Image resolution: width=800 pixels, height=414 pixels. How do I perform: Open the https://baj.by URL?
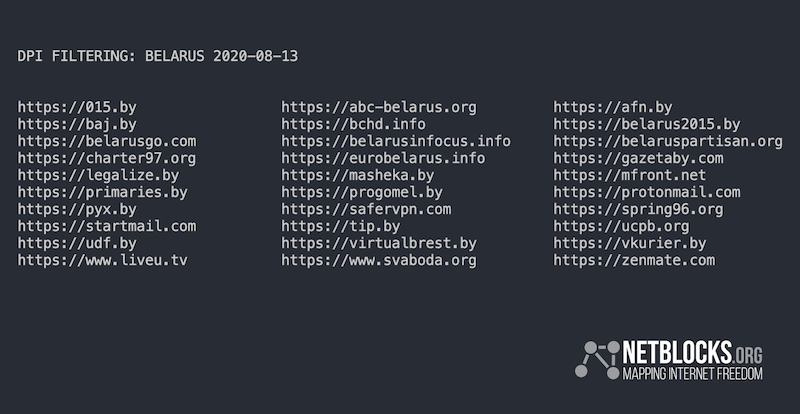(77, 125)
